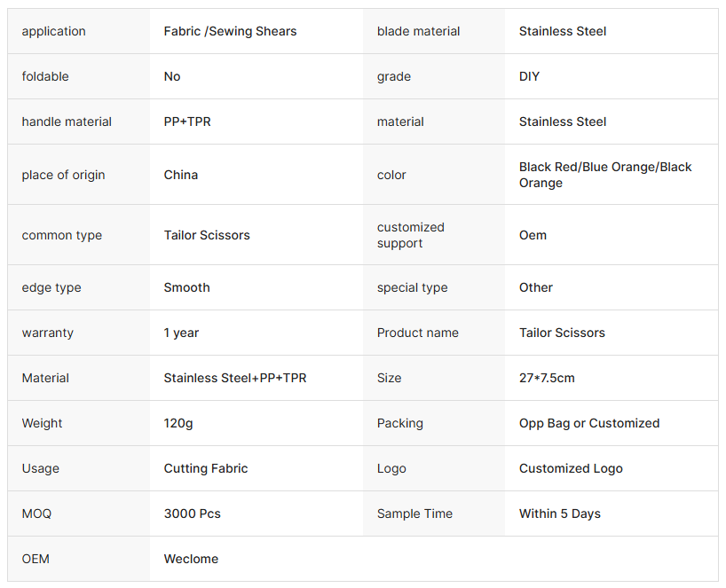Click the 'Opp Bag or Customized' packing value
The height and width of the screenshot is (588, 726).
[x=589, y=423]
